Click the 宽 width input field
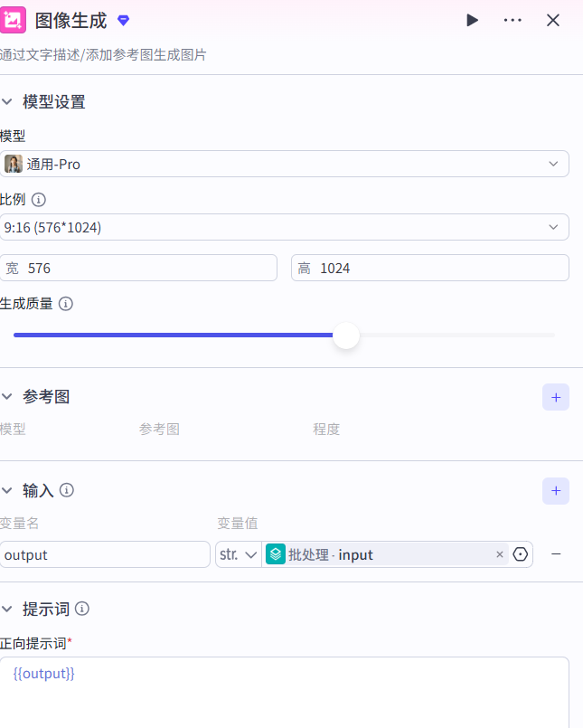This screenshot has width=583, height=728. pyautogui.click(x=145, y=268)
